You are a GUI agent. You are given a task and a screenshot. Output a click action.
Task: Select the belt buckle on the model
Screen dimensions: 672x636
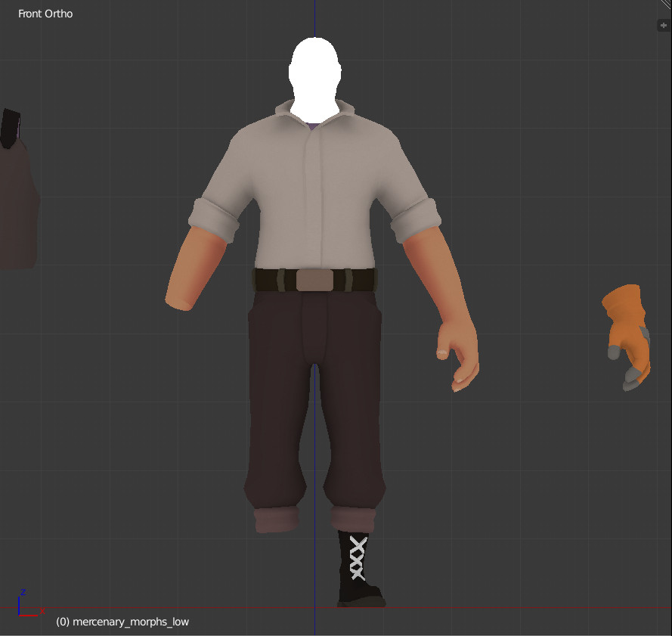pyautogui.click(x=314, y=279)
